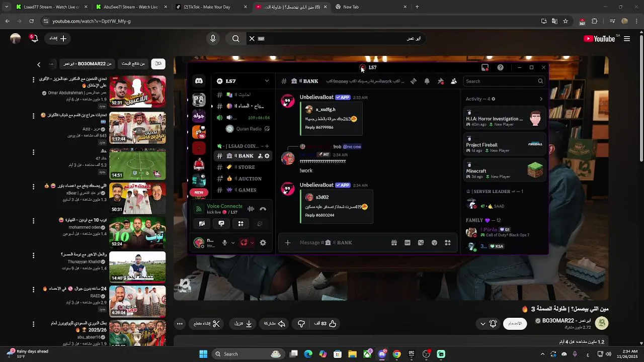The width and height of the screenshot is (644, 362).
Task: Click Discord message input for BANK
Action: [x=342, y=243]
